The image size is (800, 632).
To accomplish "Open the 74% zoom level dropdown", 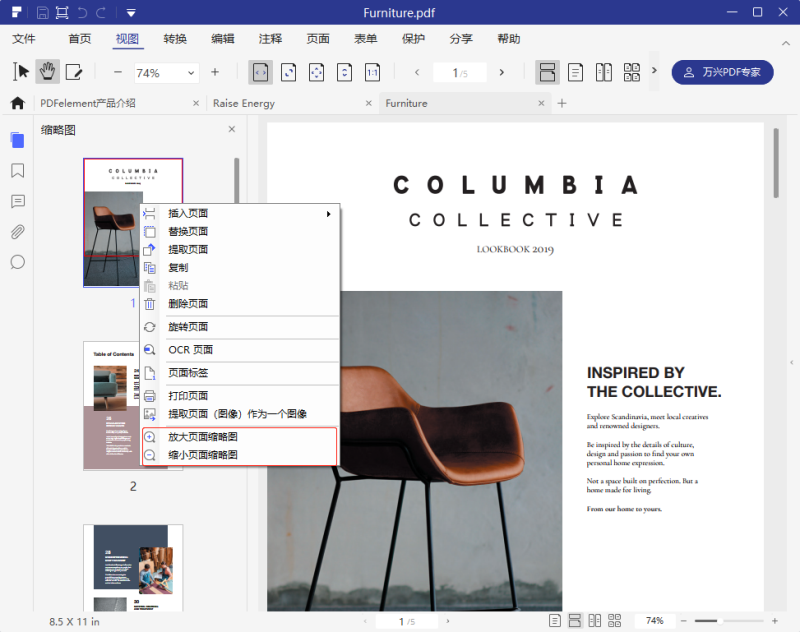I will pos(189,73).
